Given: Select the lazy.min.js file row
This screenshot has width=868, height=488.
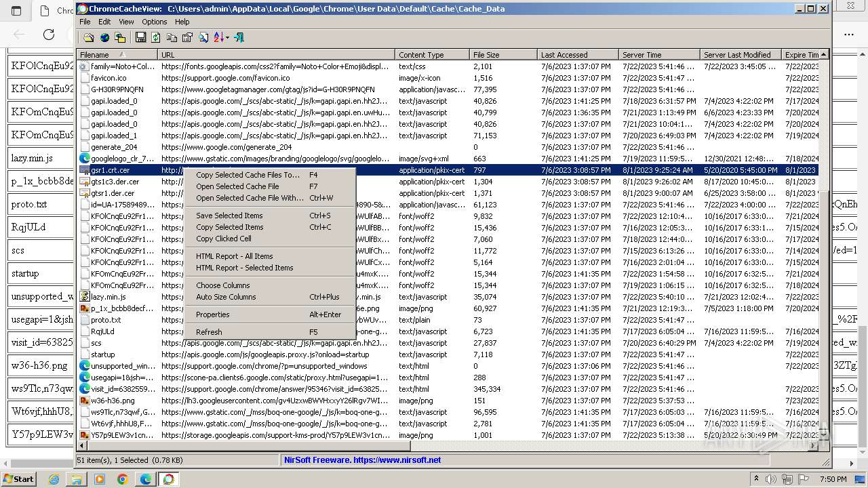Looking at the screenshot, I should (x=448, y=297).
